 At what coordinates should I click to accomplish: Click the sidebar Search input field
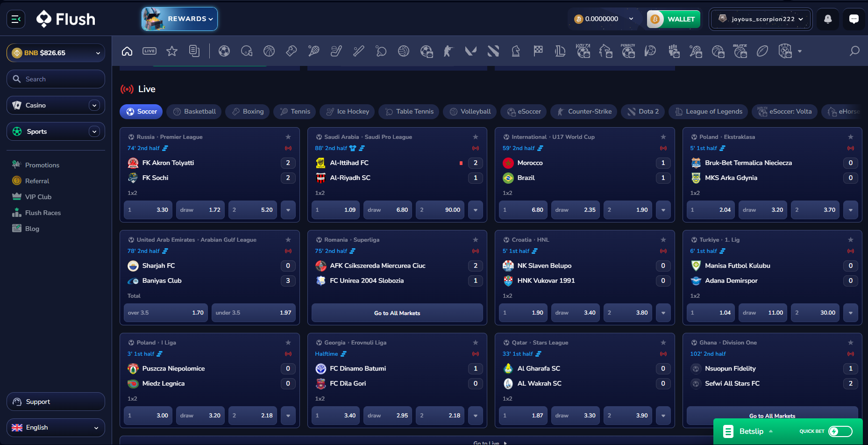pyautogui.click(x=56, y=79)
